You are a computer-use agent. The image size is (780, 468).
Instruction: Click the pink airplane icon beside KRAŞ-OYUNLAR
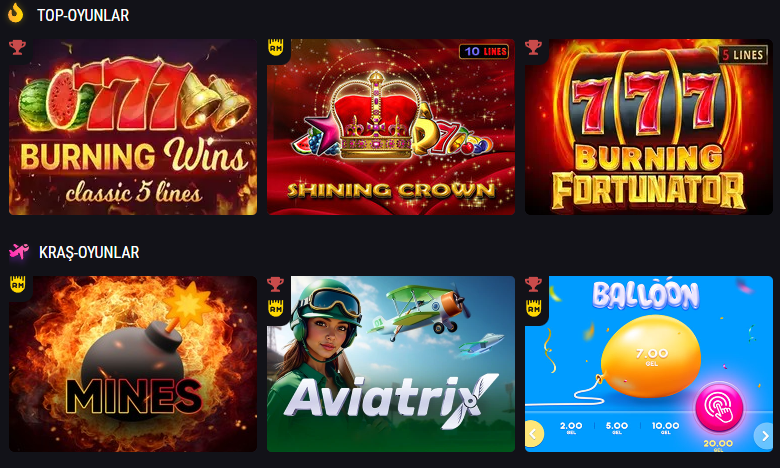coord(19,252)
